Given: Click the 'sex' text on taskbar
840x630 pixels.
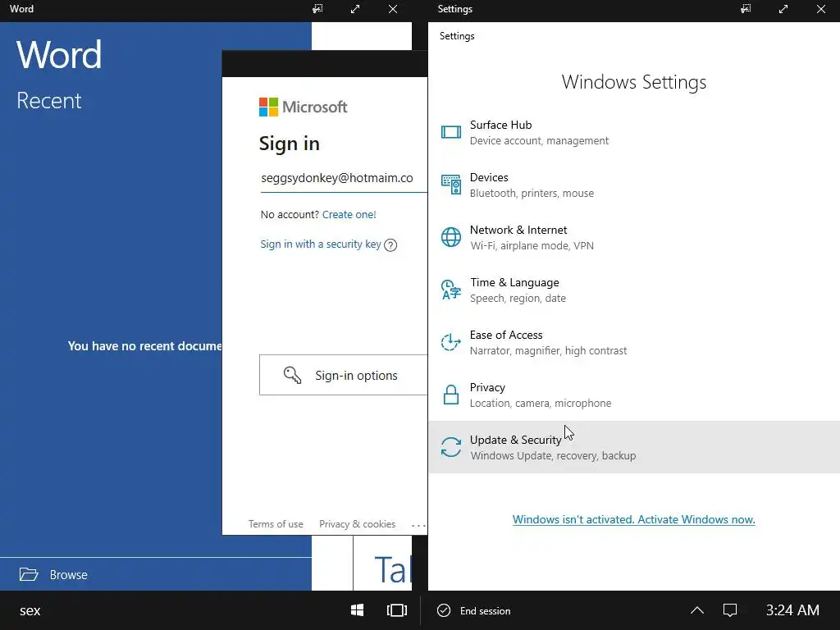Looking at the screenshot, I should click(x=30, y=610).
